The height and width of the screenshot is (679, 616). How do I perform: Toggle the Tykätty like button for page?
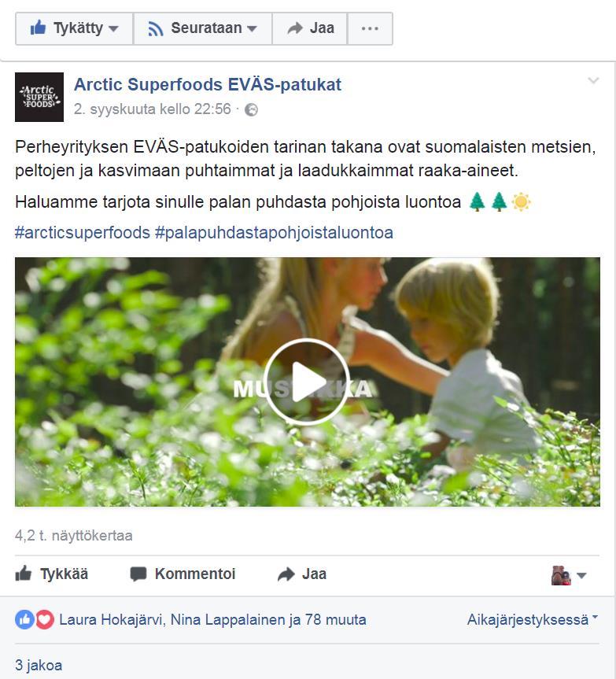(75, 28)
